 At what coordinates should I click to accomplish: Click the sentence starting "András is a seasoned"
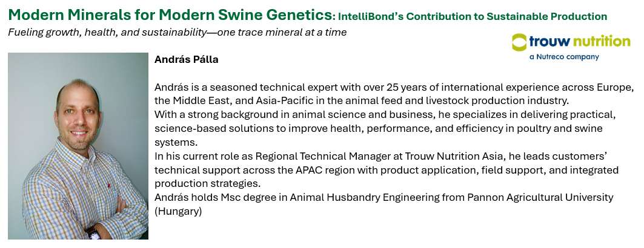[x=394, y=86]
